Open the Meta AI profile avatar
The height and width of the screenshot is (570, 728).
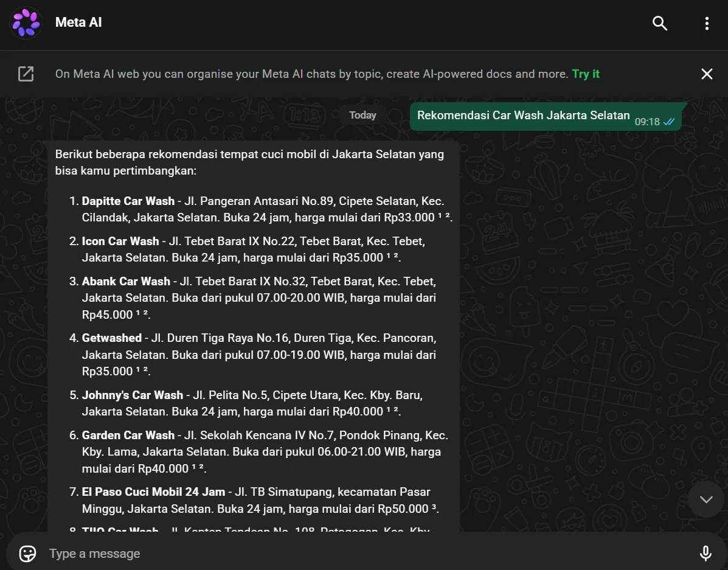click(x=26, y=23)
